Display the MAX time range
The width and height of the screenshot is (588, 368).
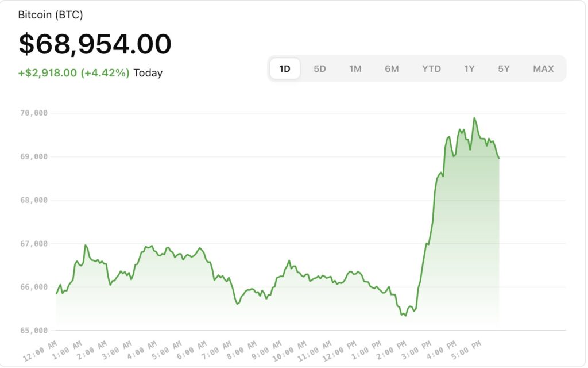(543, 69)
